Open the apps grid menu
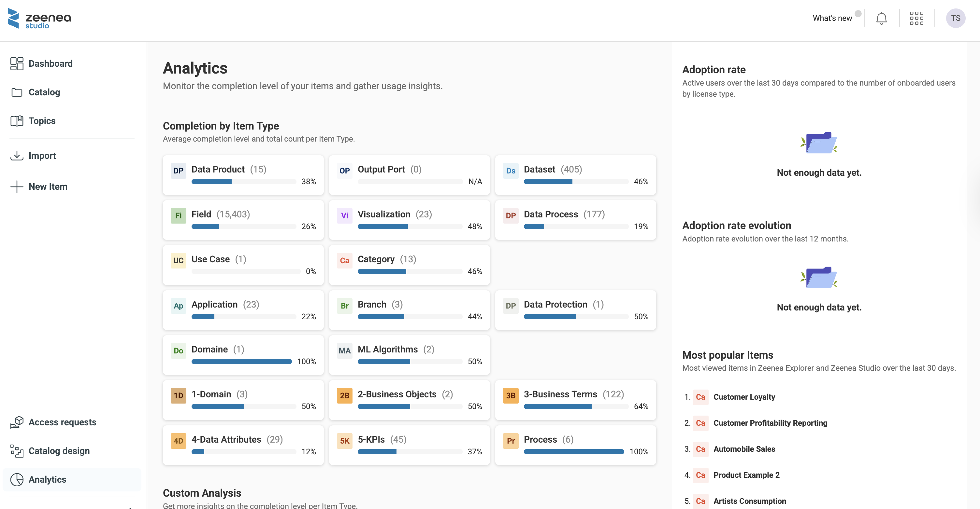 916,18
